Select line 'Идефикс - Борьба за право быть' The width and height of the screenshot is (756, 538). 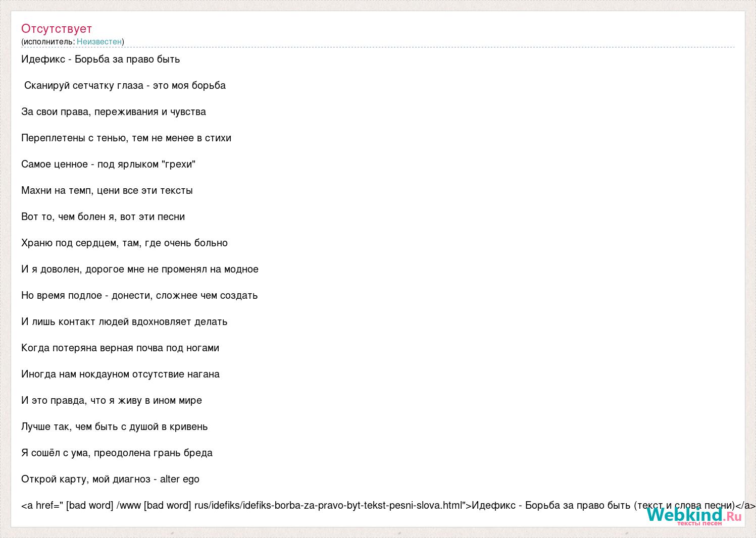pyautogui.click(x=100, y=59)
